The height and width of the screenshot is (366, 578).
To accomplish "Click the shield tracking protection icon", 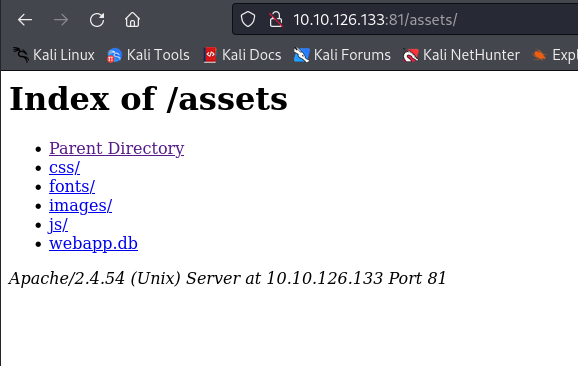I will pos(248,20).
